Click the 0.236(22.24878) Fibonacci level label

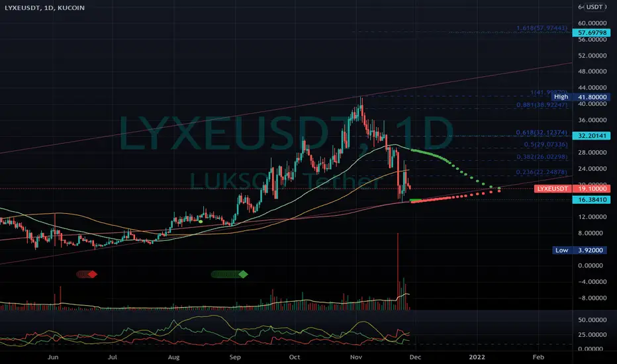542,172
